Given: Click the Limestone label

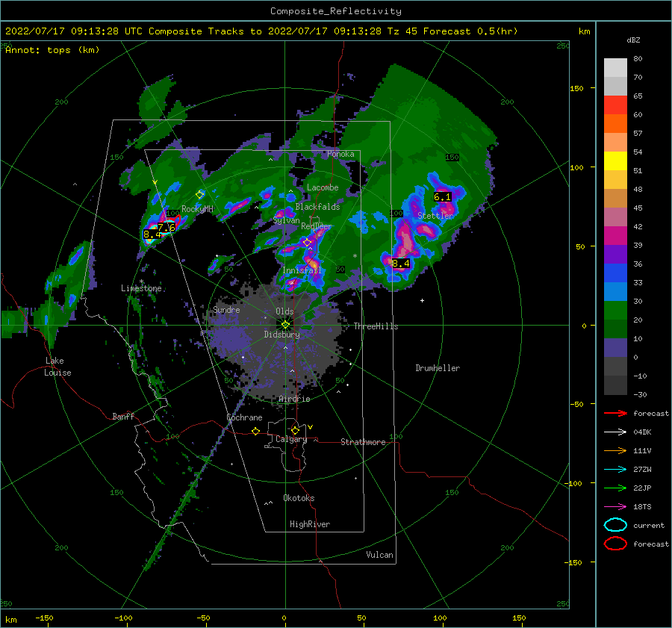Looking at the screenshot, I should coord(141,288).
